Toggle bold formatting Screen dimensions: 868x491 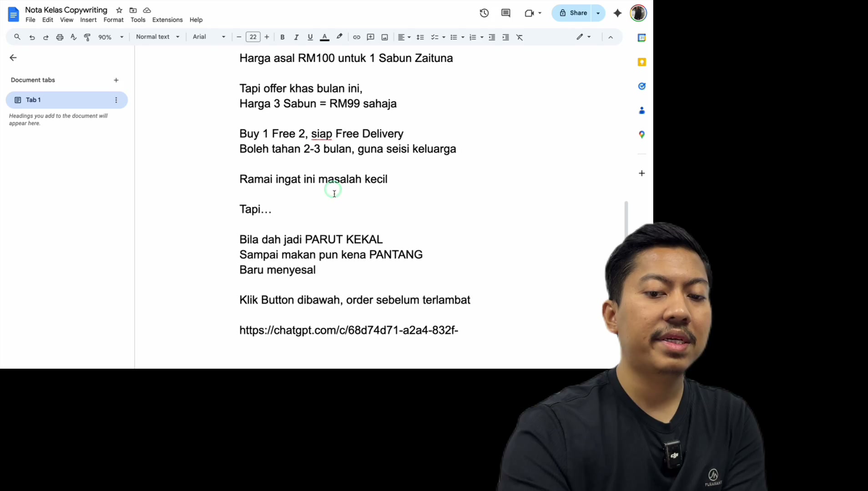pos(283,37)
